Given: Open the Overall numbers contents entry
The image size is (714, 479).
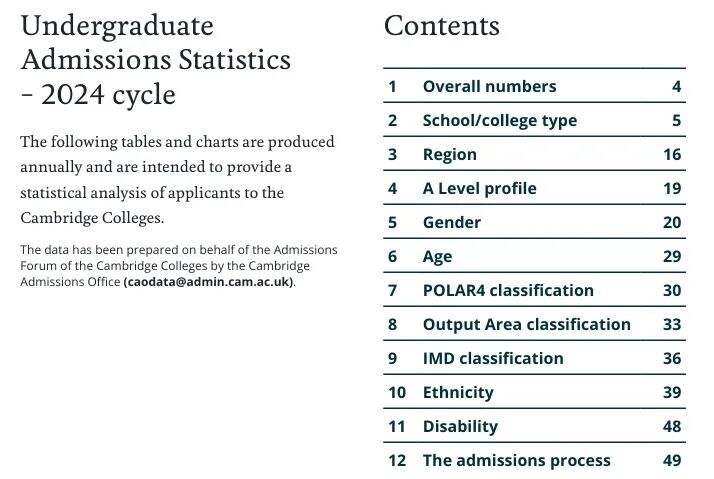Looking at the screenshot, I should 489,86.
